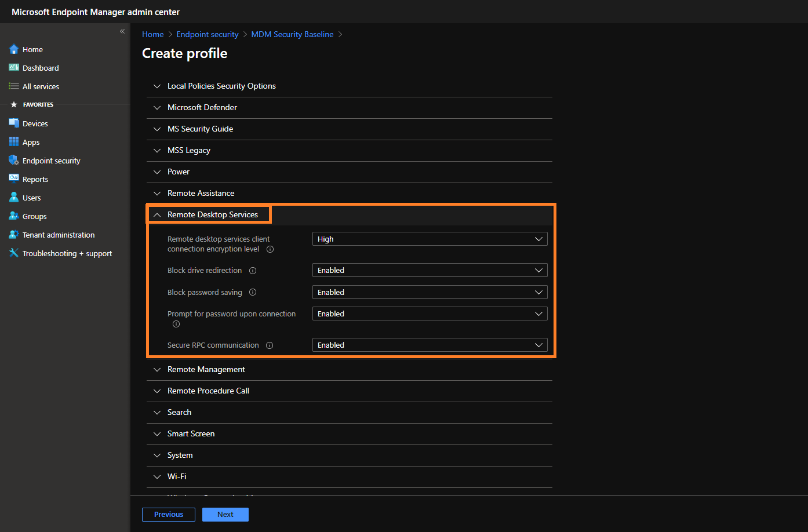Expand the Power section
Image resolution: width=808 pixels, height=532 pixels.
(x=350, y=172)
